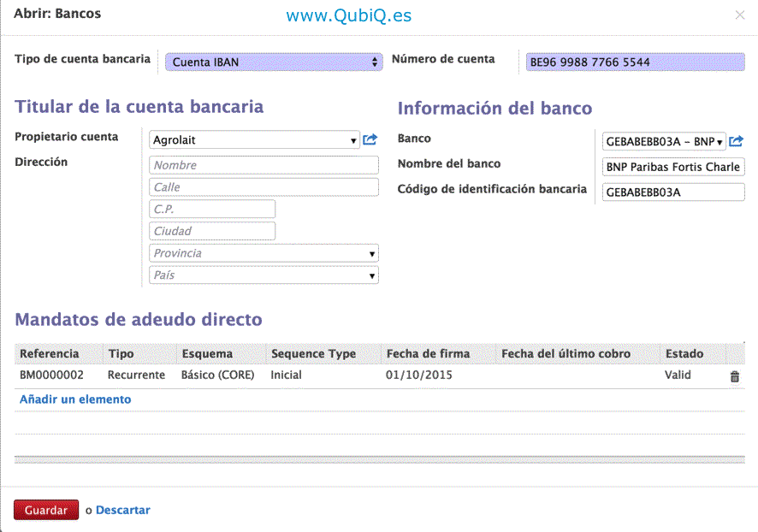
Task: Click the Descartar link
Action: pyautogui.click(x=122, y=511)
